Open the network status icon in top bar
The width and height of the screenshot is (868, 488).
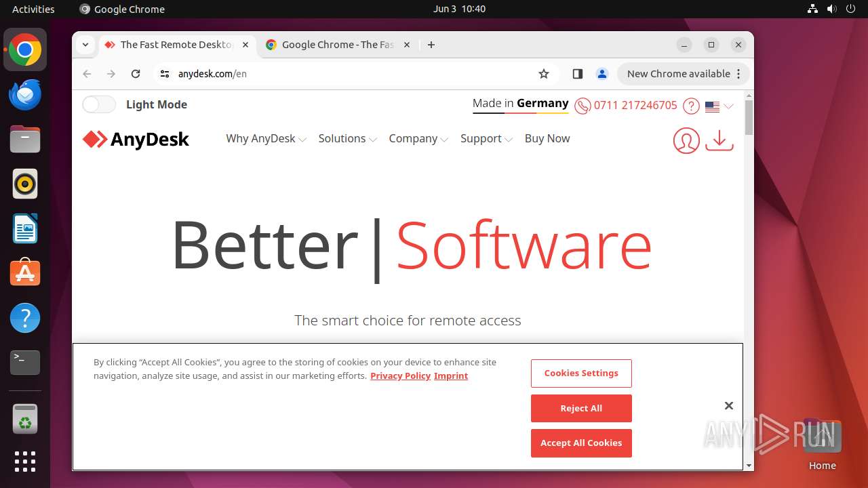(812, 9)
